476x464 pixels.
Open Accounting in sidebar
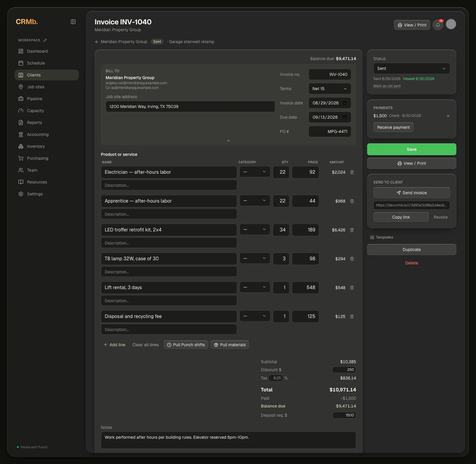click(47, 134)
